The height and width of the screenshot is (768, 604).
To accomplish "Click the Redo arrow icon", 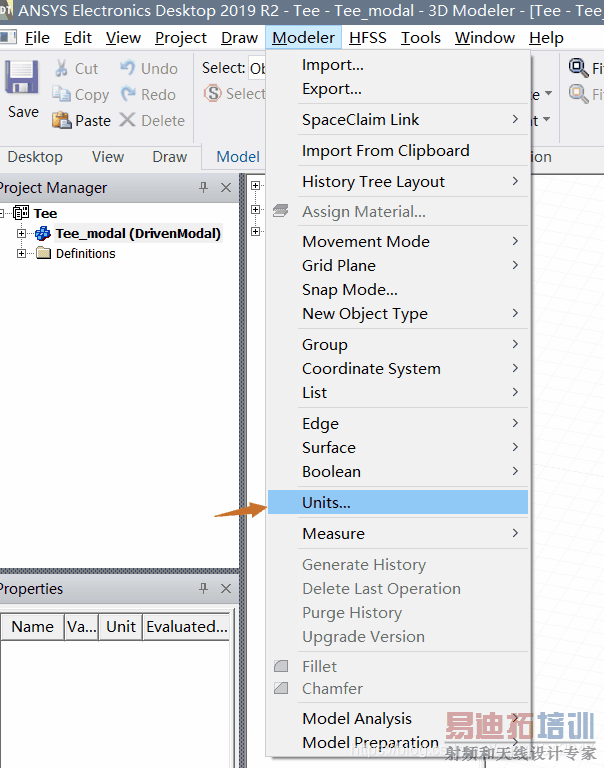I will [128, 94].
